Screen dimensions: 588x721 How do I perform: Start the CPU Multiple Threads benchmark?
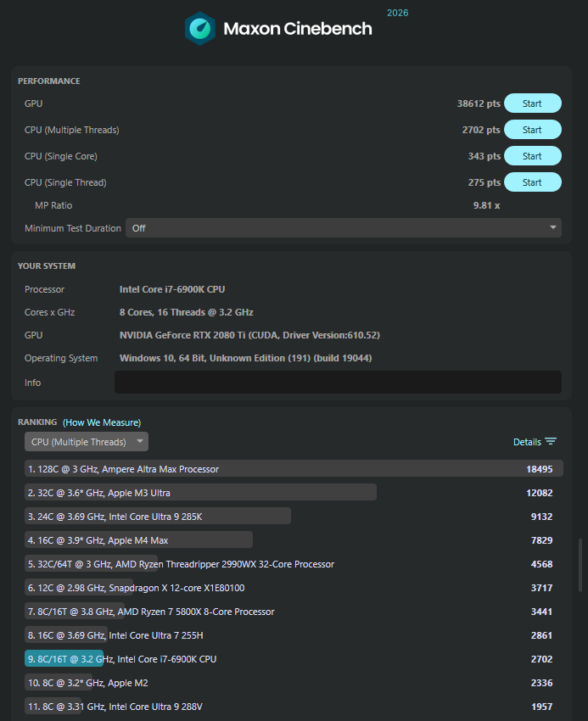[x=532, y=130]
